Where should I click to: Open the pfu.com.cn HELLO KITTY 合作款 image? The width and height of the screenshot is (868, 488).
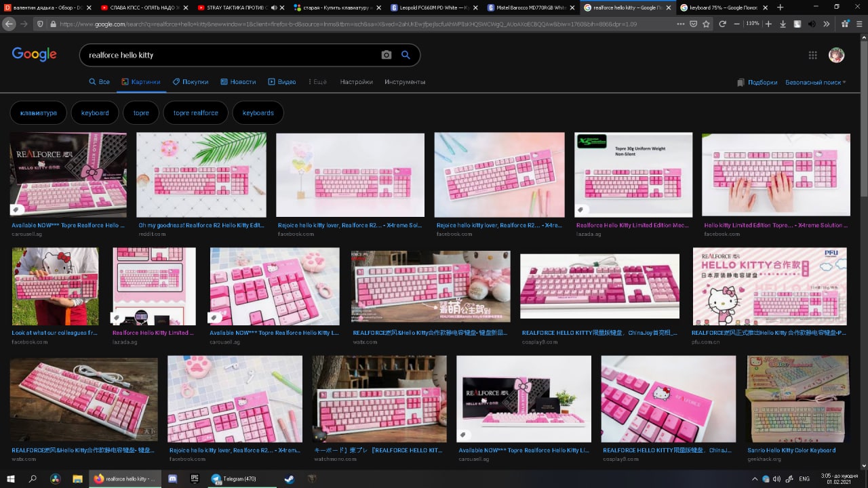(770, 286)
